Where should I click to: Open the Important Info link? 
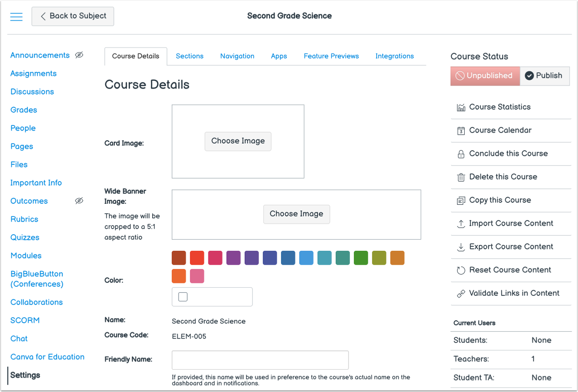point(36,183)
